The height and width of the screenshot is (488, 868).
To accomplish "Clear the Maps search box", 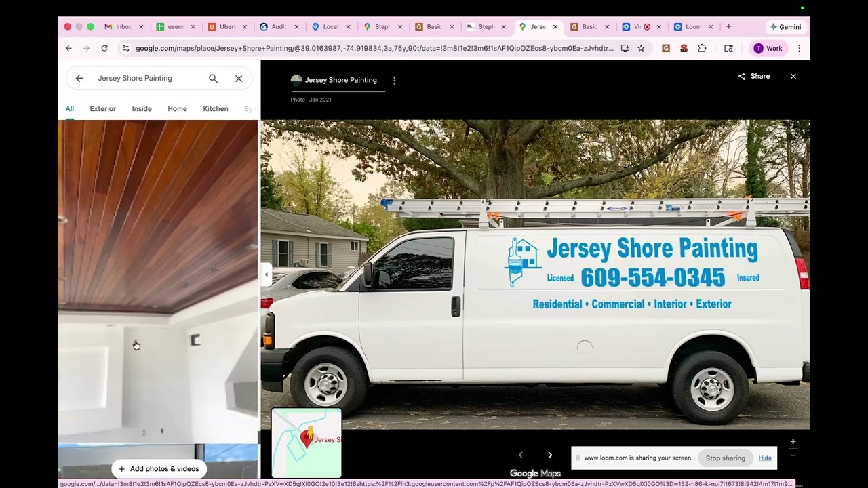I will 239,78.
